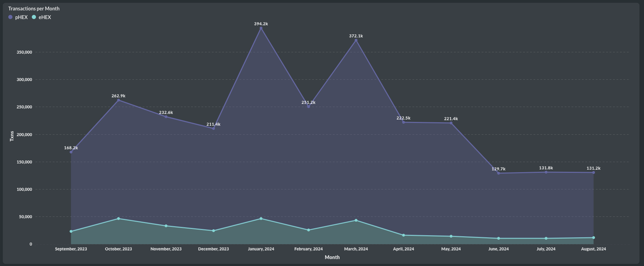Toggle the eHEX series legend label
The height and width of the screenshot is (266, 644).
click(45, 17)
